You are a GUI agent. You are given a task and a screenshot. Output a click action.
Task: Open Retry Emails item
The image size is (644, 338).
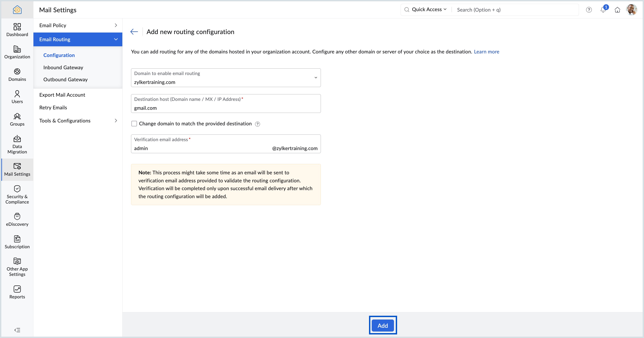point(53,107)
